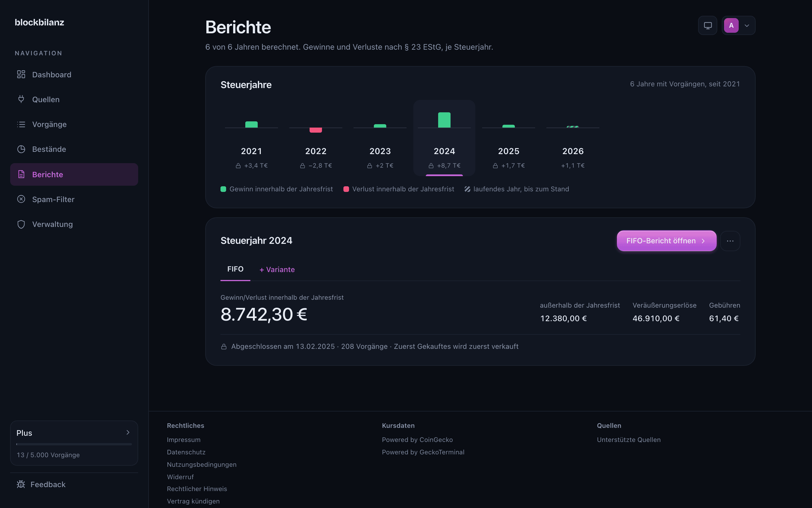This screenshot has height=508, width=812.
Task: Click Vertrag kündigen link
Action: 193,501
